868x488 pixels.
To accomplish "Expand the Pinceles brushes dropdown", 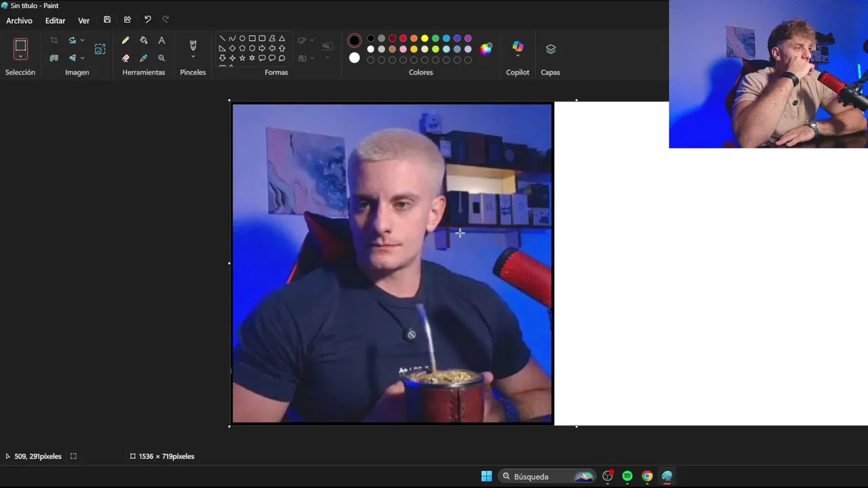I will [193, 57].
